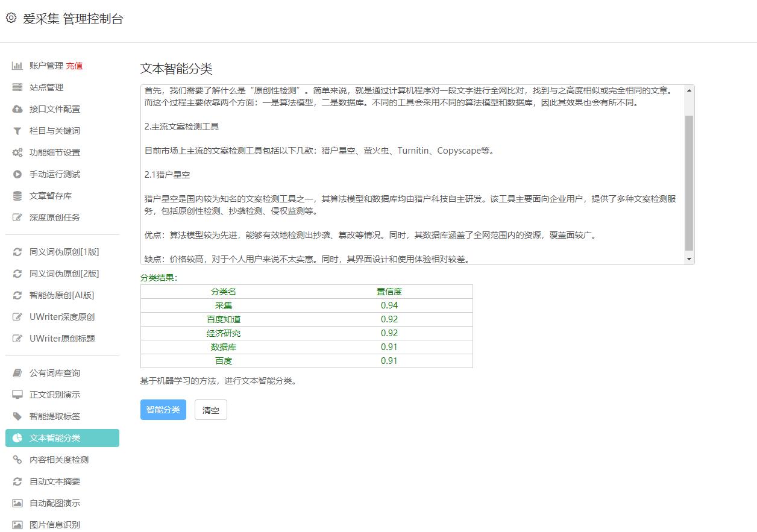Click the 清空 clear button
This screenshot has height=532, width=757.
click(210, 409)
